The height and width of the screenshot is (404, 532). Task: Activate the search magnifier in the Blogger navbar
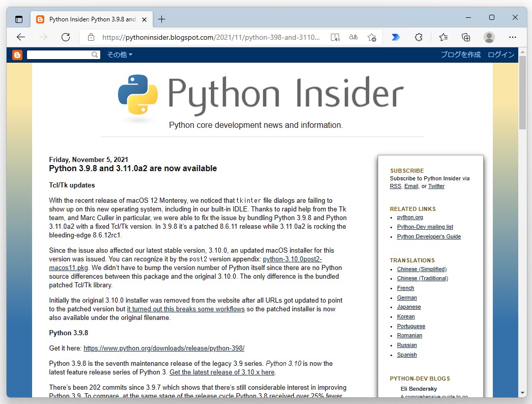coord(94,54)
